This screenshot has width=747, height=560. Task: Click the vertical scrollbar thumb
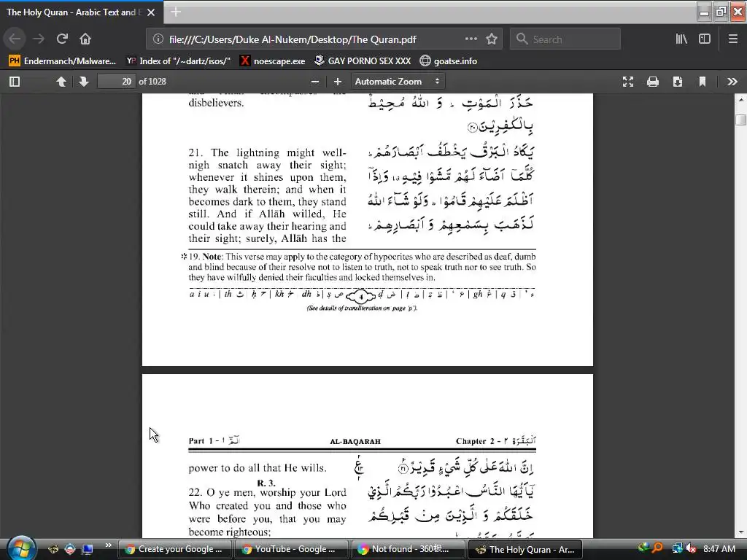[741, 120]
